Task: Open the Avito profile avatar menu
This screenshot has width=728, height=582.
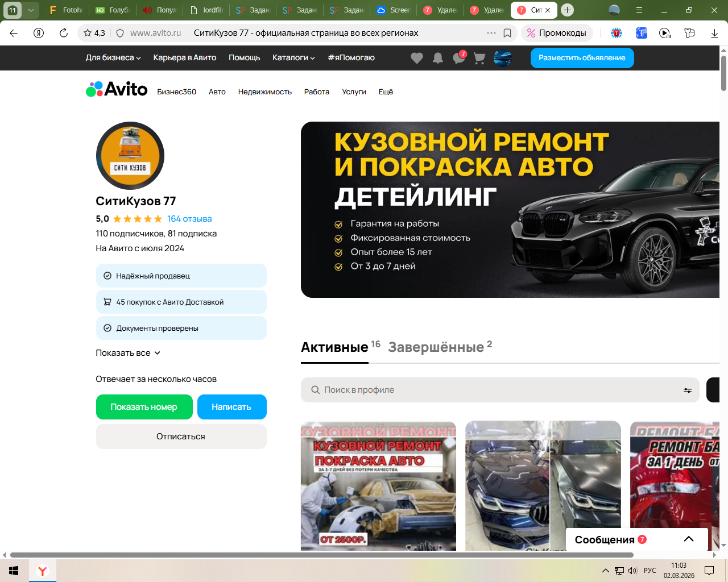Action: 503,58
